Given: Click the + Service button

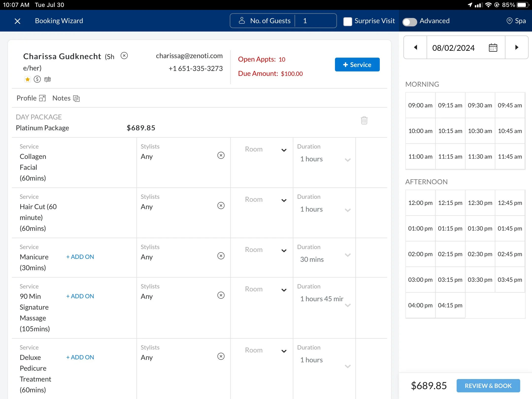Looking at the screenshot, I should [357, 65].
